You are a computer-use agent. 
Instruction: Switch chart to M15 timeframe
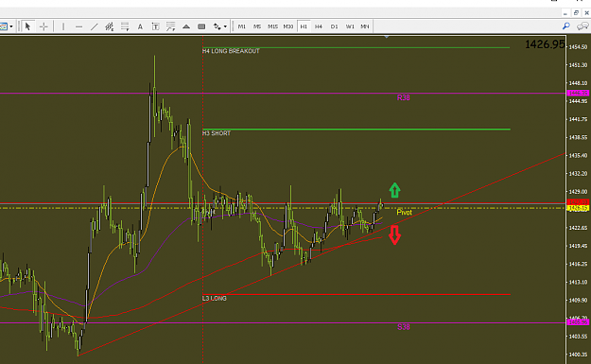tap(272, 26)
